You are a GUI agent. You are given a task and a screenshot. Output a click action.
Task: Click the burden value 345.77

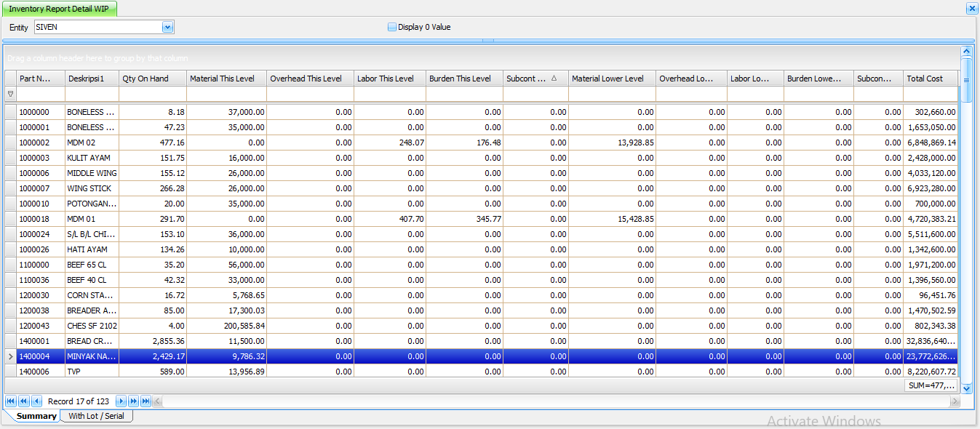click(x=465, y=219)
